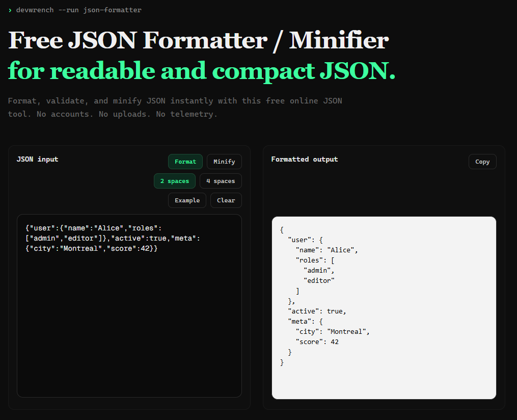Click the green readable and compact JSON subtitle

pyautogui.click(x=202, y=71)
